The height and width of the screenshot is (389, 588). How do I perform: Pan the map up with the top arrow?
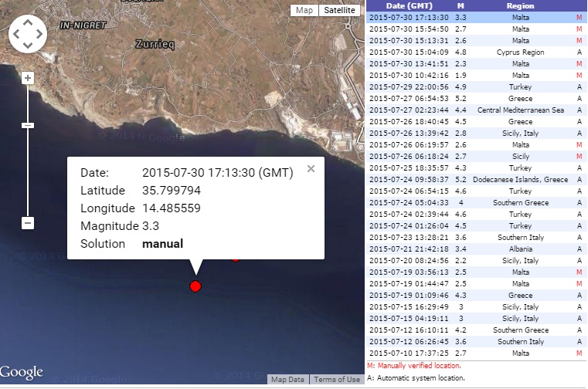(28, 23)
